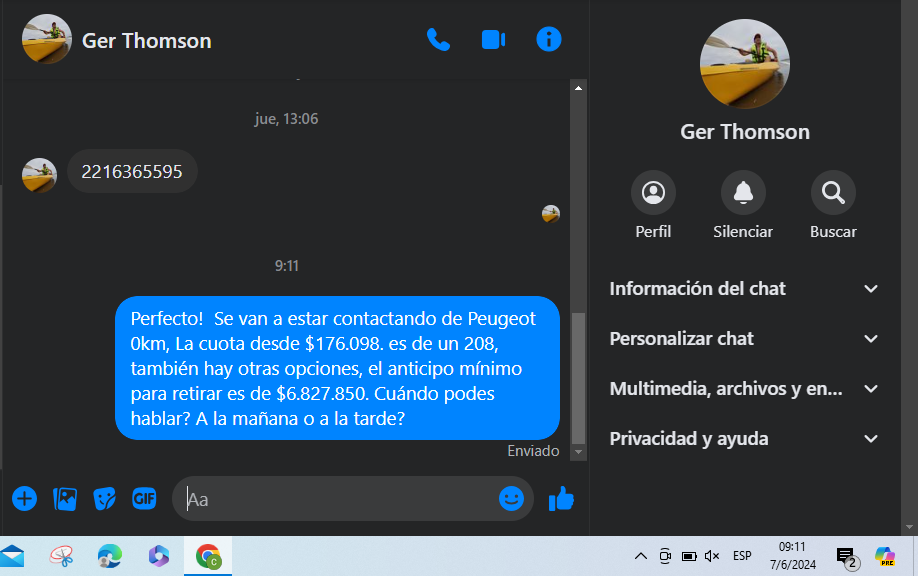Screen dimensions: 918x576
Task: Expand Personalizar chat section
Action: point(744,338)
